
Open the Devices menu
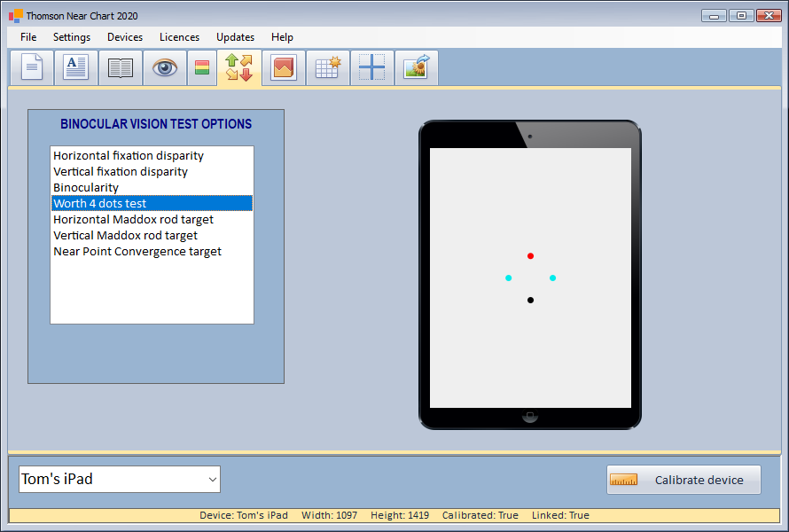point(125,37)
